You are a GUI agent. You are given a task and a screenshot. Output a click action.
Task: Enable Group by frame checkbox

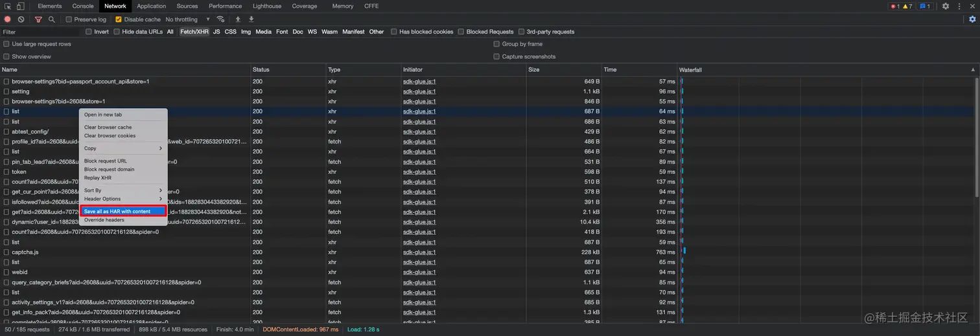[496, 44]
